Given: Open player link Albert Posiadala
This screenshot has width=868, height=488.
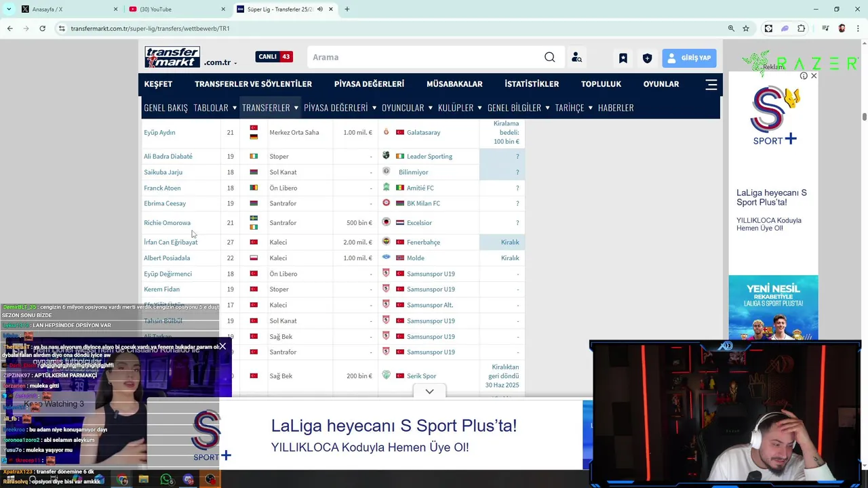Looking at the screenshot, I should click(x=167, y=258).
